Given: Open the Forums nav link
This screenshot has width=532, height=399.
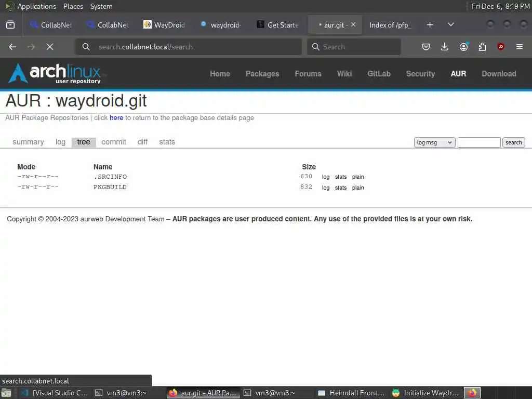Looking at the screenshot, I should point(308,74).
